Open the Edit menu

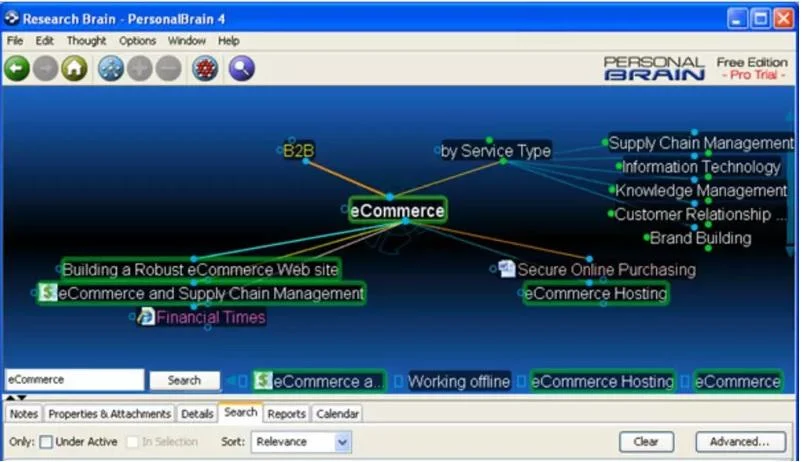pos(44,40)
